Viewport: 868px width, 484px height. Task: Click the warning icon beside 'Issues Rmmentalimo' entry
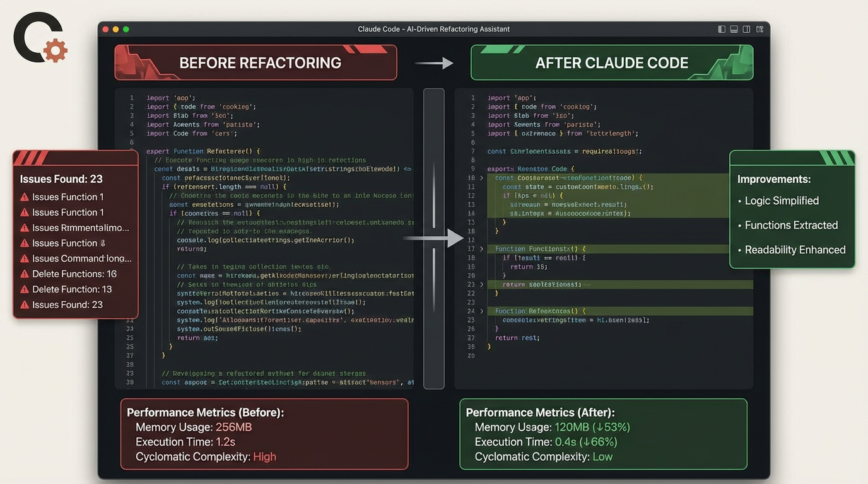click(25, 228)
